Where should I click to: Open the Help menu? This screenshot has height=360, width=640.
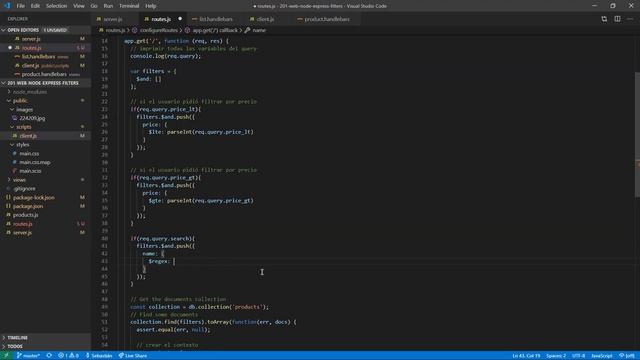[x=151, y=6]
